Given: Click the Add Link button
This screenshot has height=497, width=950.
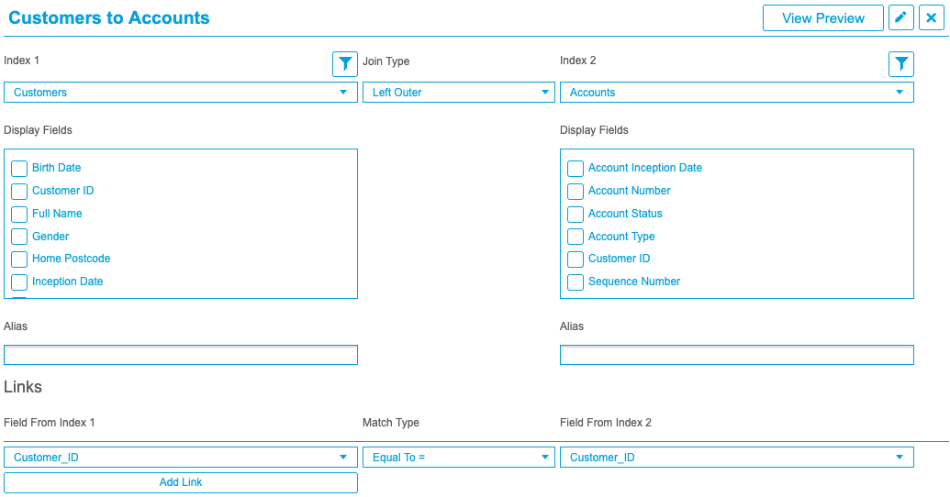Looking at the screenshot, I should coord(181,482).
